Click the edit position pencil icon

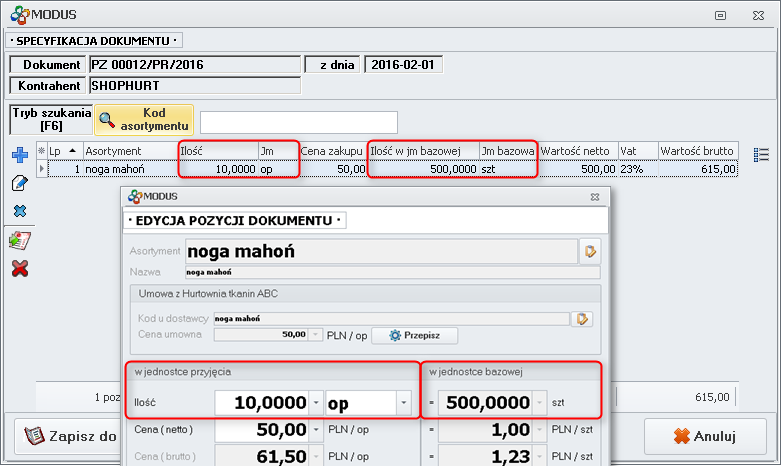click(19, 183)
